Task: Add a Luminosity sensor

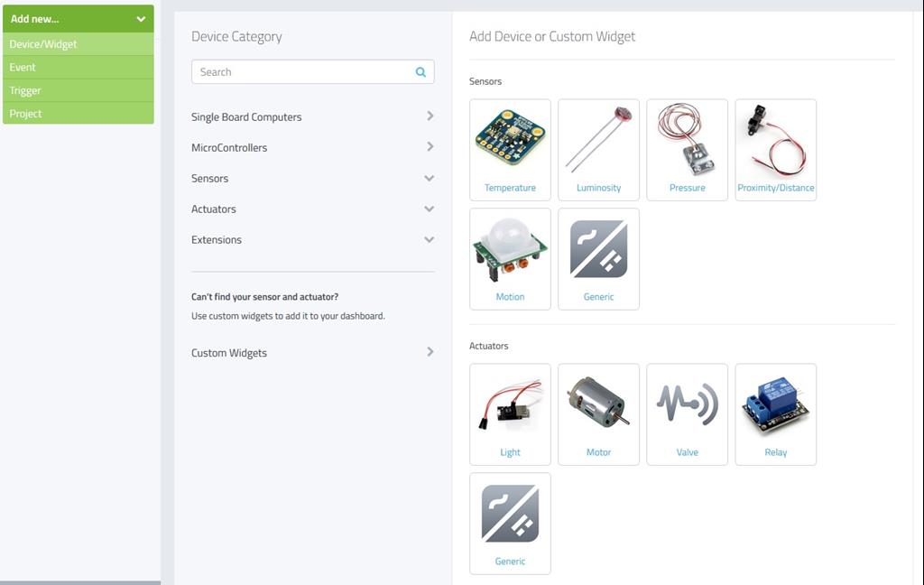Action: coord(598,149)
